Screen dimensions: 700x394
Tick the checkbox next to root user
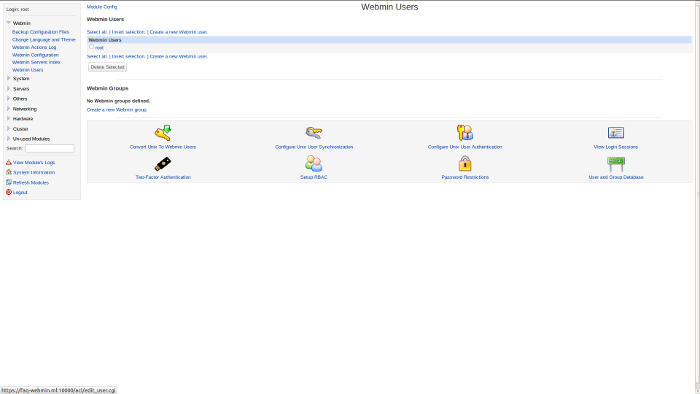coord(92,47)
